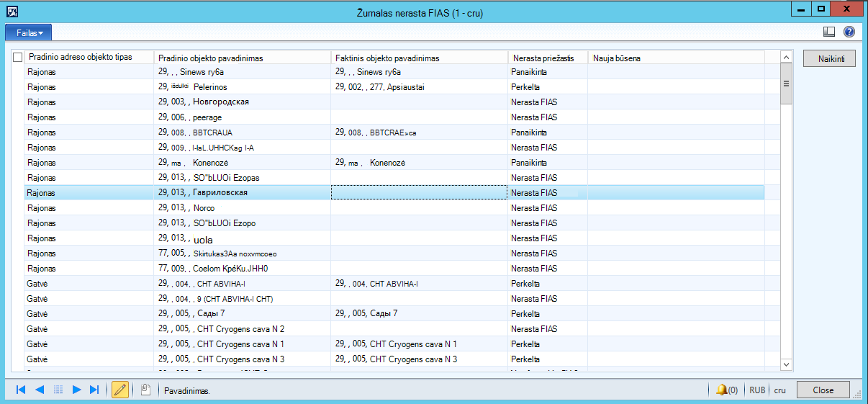868x404 pixels.
Task: Click Pradinio cell '29, , 004, , CHT ABVIHA-I'
Action: coord(243,283)
